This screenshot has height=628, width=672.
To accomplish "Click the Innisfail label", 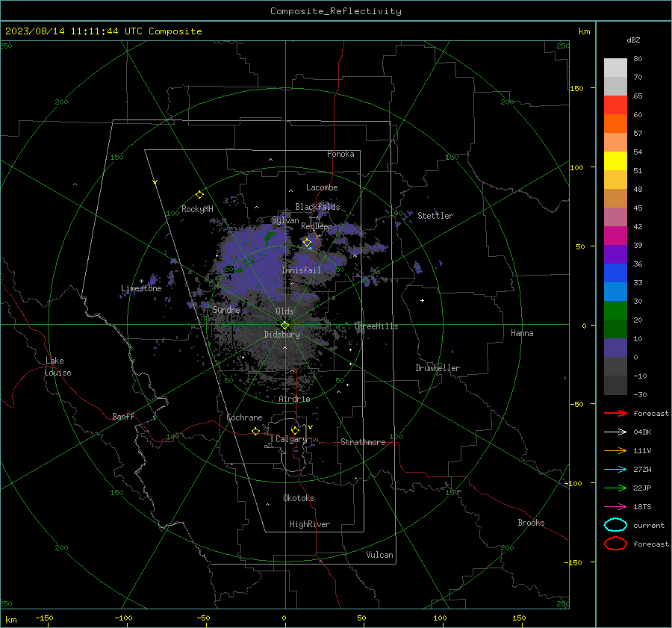I will coord(301,270).
